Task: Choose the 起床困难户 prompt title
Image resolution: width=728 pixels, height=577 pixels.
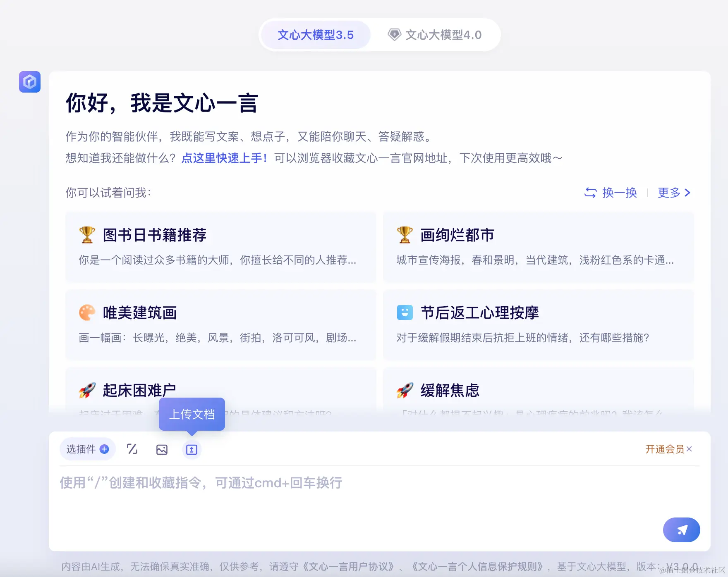Action: (x=139, y=391)
